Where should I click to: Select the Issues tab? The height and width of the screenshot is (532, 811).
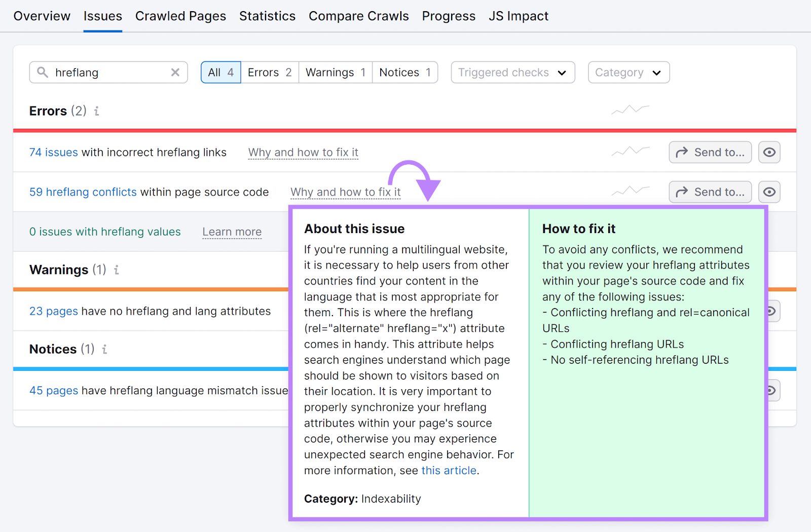[x=103, y=16]
